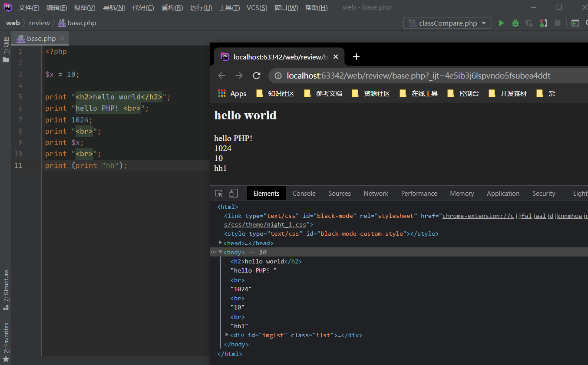Viewport: 588px width, 365px height.
Task: Open the 开发素材 bookmark folder
Action: coord(508,93)
